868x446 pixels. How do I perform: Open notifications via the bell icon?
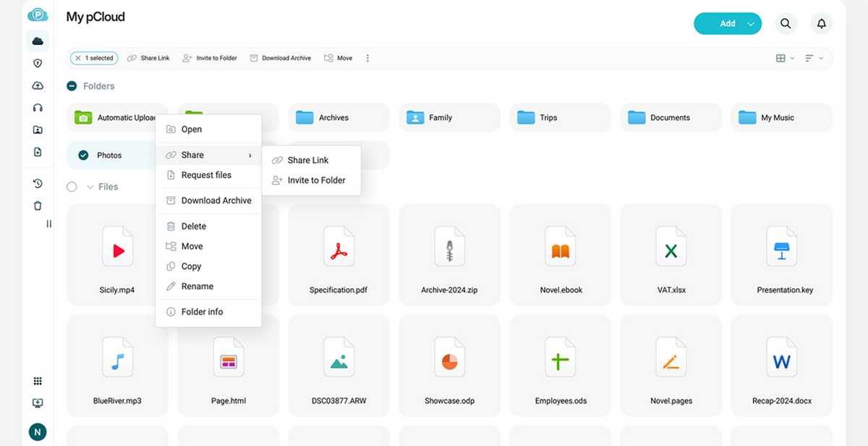click(821, 23)
